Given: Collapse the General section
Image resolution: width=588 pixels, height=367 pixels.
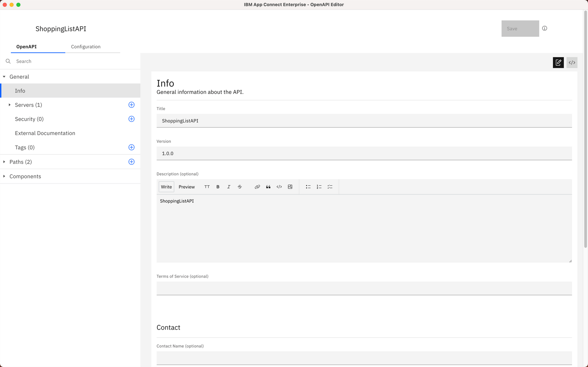Looking at the screenshot, I should click(4, 77).
